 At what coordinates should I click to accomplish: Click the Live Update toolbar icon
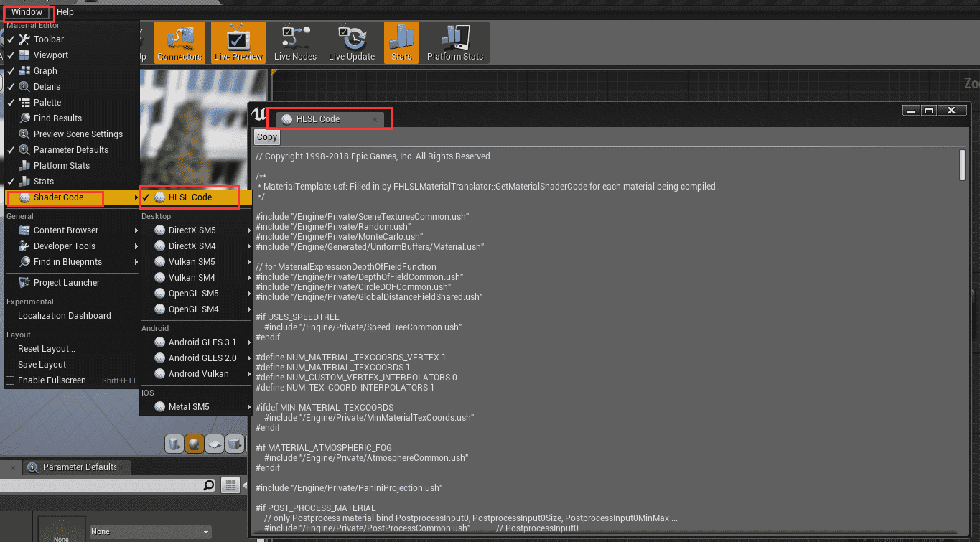pyautogui.click(x=351, y=42)
